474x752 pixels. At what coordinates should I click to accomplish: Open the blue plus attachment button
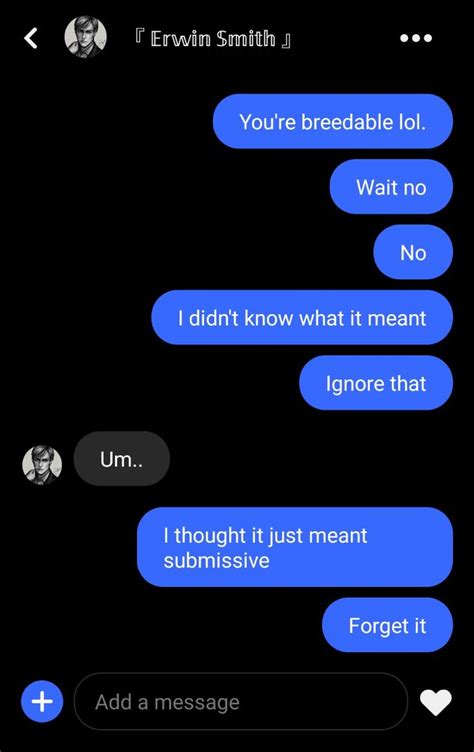(x=42, y=702)
